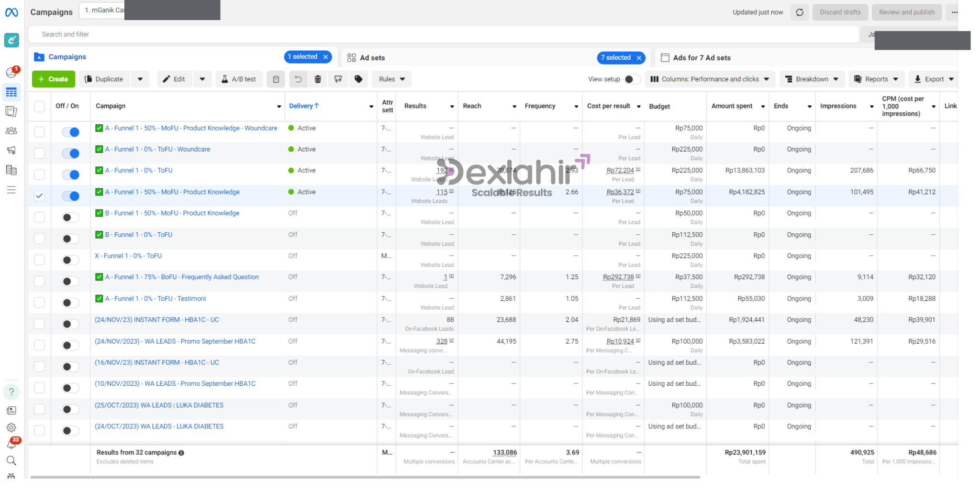Switch to the Ad sets tab
980x501 pixels.
click(x=372, y=58)
